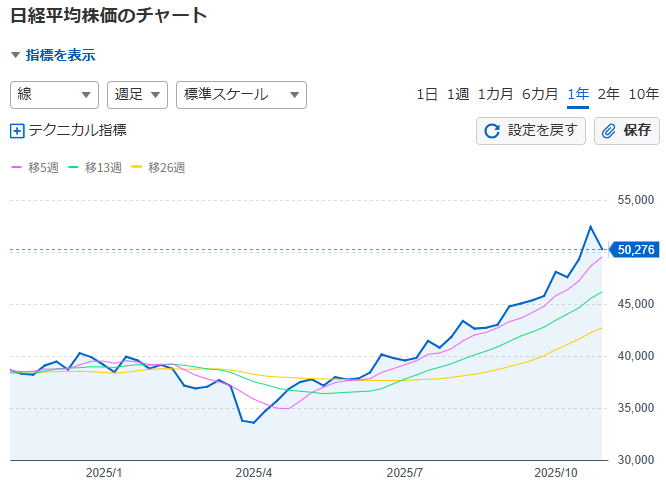Expand the 指標を表示 disclosure triangle
Image resolution: width=666 pixels, height=487 pixels.
coord(15,56)
